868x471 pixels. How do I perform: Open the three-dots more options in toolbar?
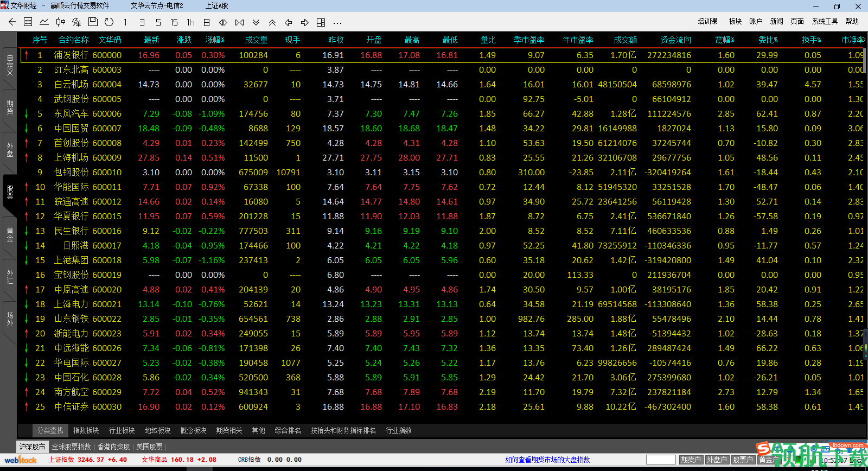click(337, 22)
